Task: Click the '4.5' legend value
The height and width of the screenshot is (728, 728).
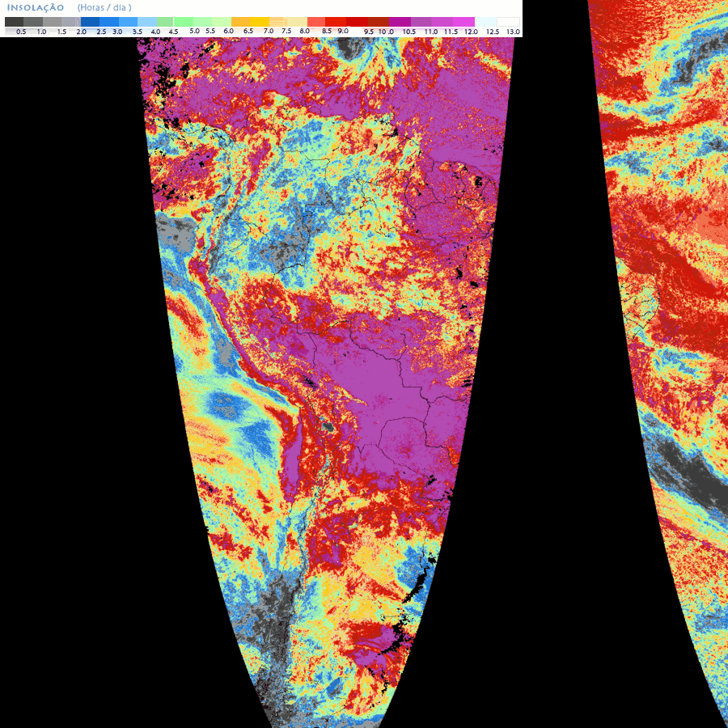Action: point(173,32)
